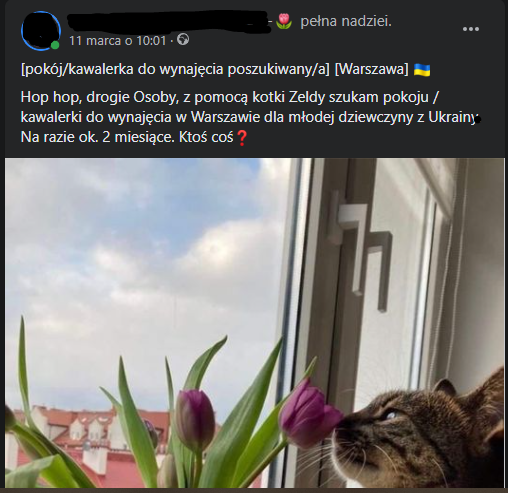Open the blacked-out author name link
The width and height of the screenshot is (508, 493).
click(x=168, y=22)
